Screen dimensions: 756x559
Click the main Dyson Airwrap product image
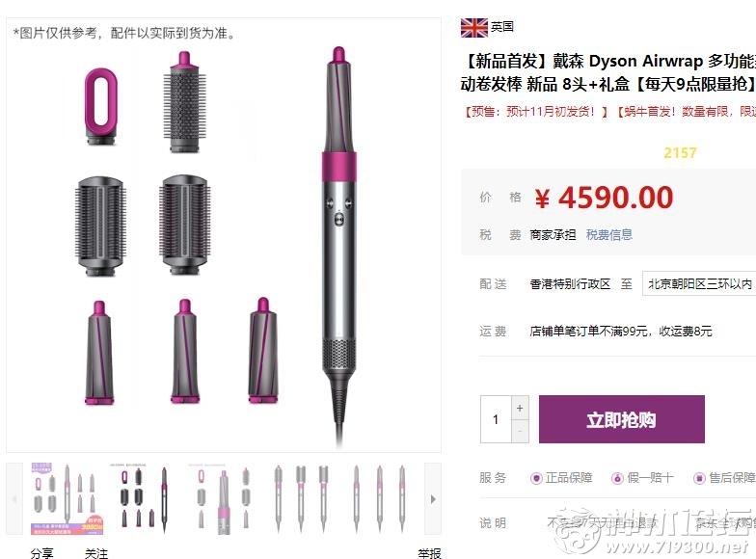[224, 235]
